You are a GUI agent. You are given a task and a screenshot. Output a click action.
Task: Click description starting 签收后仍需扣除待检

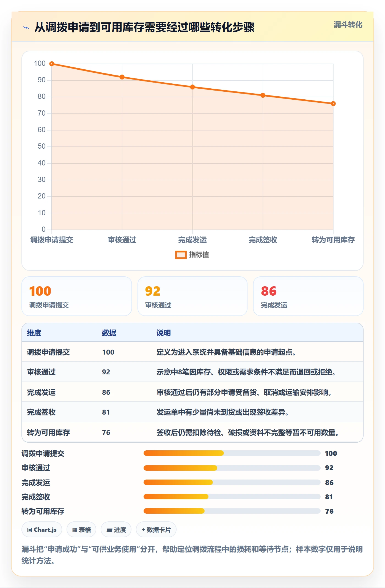tap(248, 433)
